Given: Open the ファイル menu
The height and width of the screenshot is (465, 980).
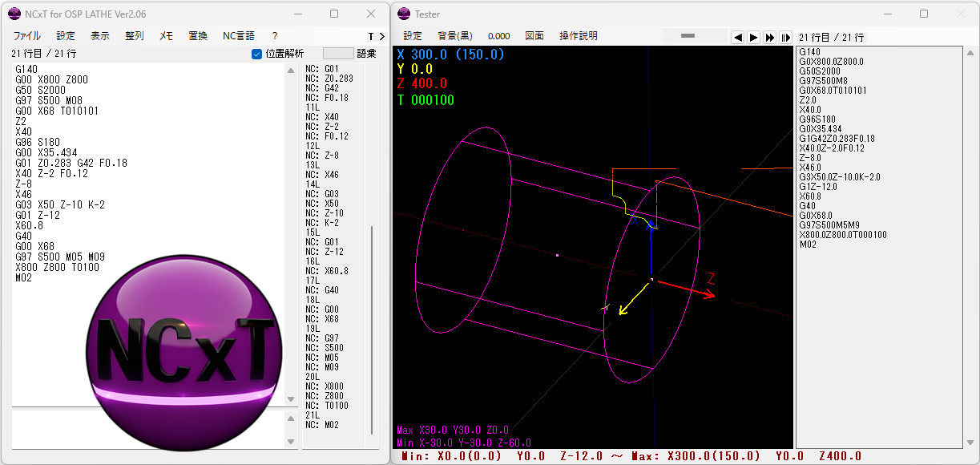Looking at the screenshot, I should click(27, 36).
